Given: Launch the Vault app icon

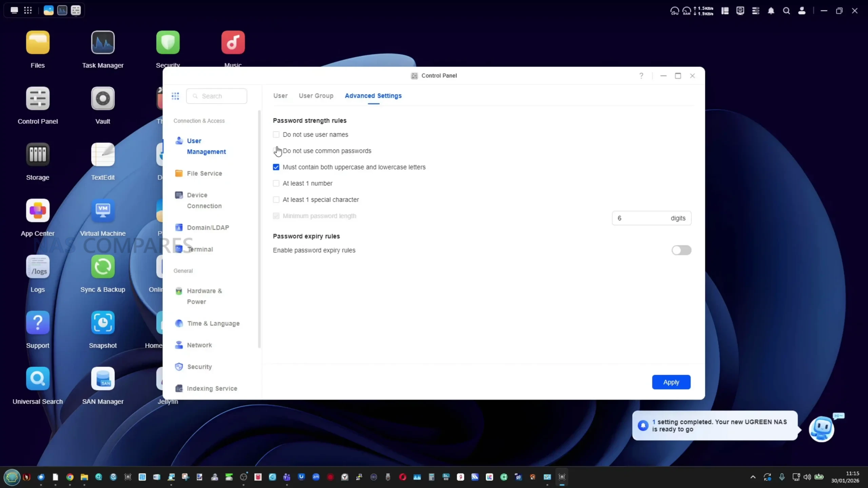Looking at the screenshot, I should pyautogui.click(x=103, y=99).
